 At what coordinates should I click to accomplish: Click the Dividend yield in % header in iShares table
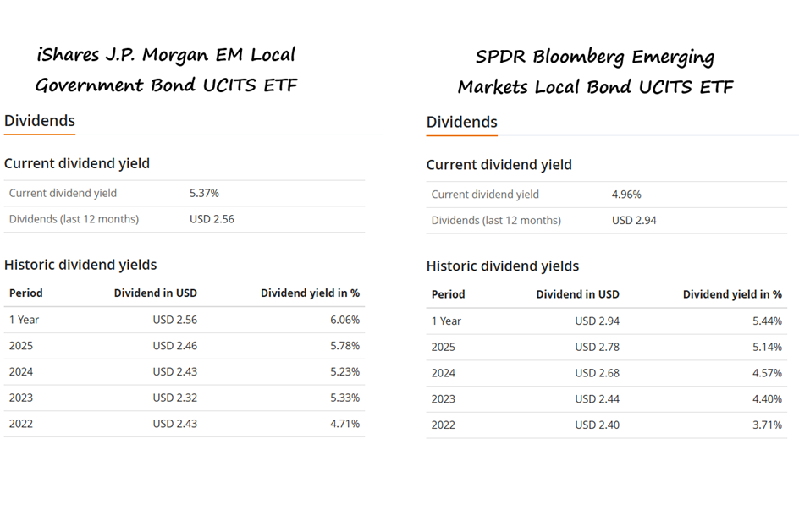(x=310, y=293)
